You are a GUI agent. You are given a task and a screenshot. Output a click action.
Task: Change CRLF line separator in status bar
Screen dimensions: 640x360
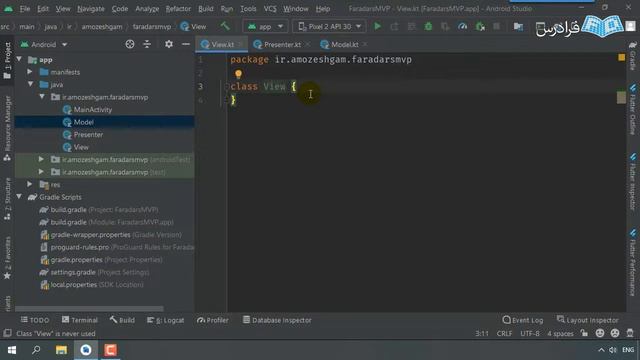[504, 333]
